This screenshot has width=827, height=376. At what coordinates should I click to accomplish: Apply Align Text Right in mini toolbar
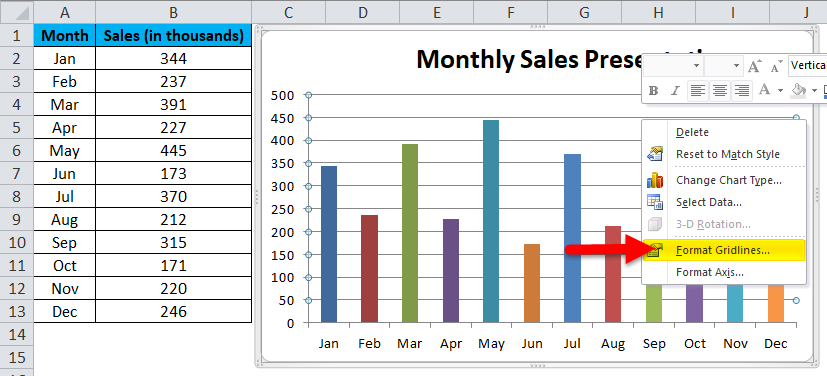tap(742, 91)
